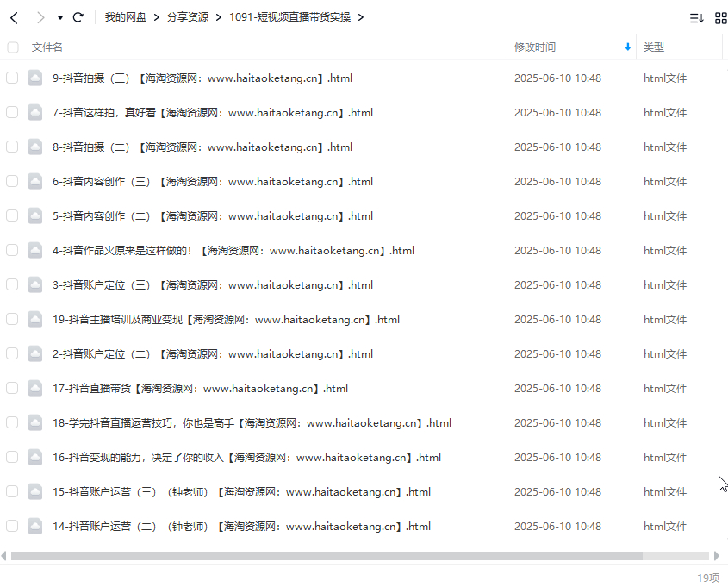Check the box for 18-学完抖音直播运营技巧 file
This screenshot has width=728, height=587.
tap(12, 422)
